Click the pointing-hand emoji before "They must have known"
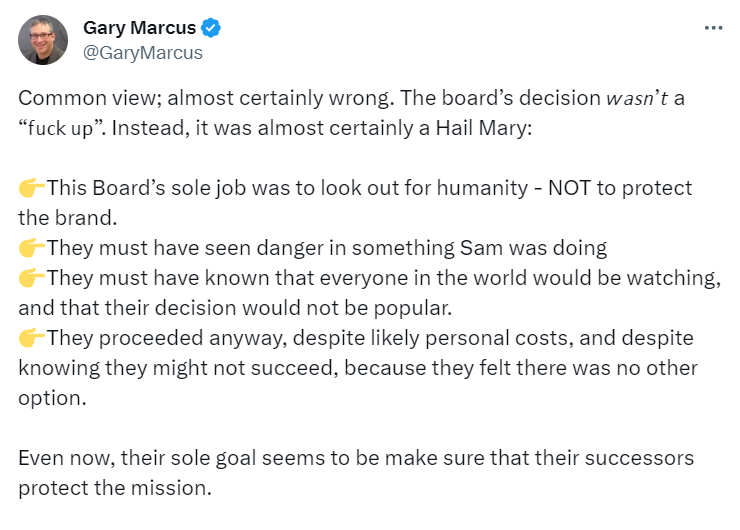This screenshot has height=530, width=740. (x=32, y=278)
